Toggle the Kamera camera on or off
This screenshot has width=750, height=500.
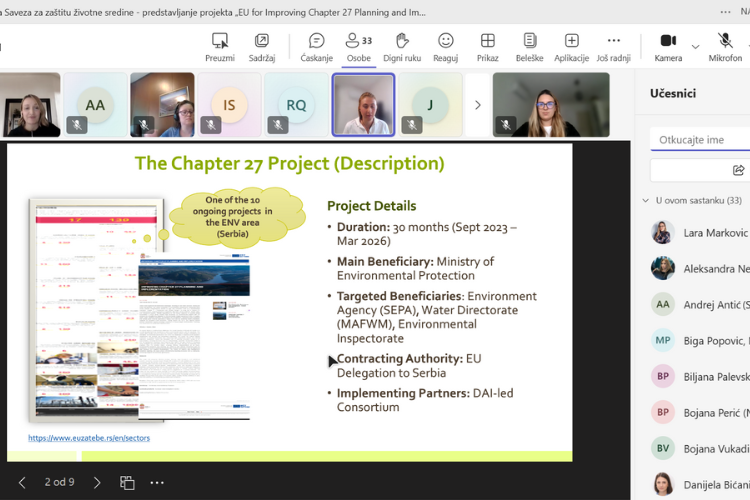[668, 41]
